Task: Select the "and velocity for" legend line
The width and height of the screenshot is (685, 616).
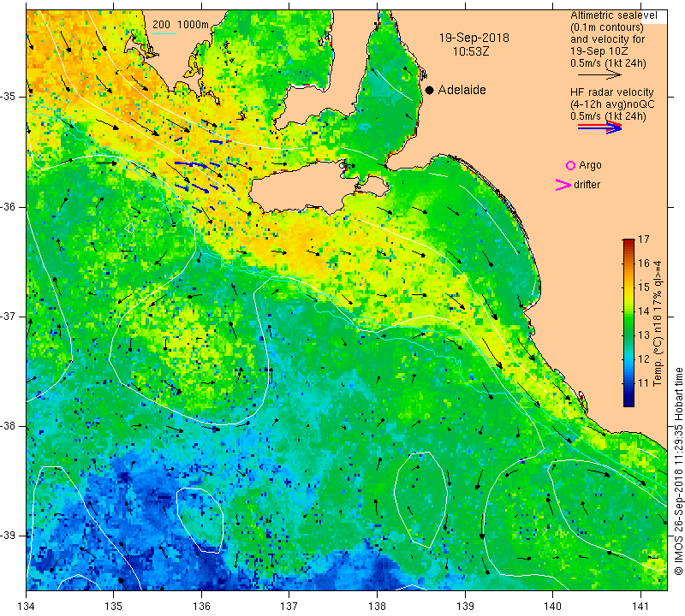Action: [607, 38]
